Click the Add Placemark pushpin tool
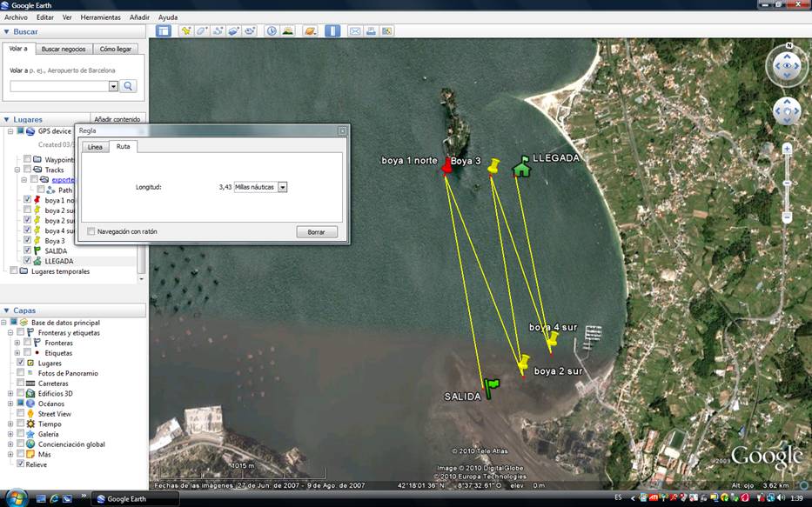The height and width of the screenshot is (507, 812). click(x=185, y=31)
